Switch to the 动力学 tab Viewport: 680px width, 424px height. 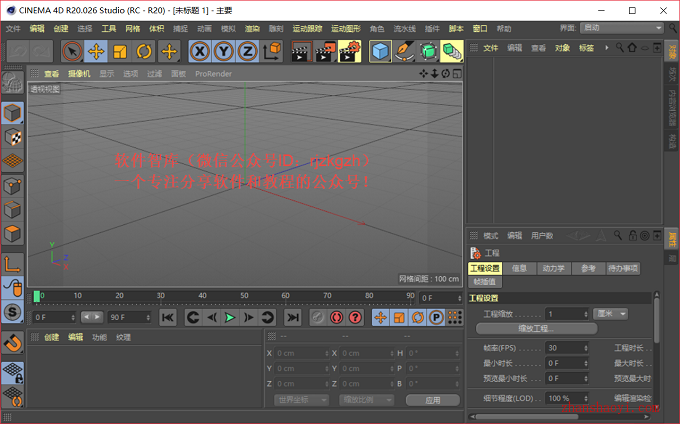[x=553, y=268]
